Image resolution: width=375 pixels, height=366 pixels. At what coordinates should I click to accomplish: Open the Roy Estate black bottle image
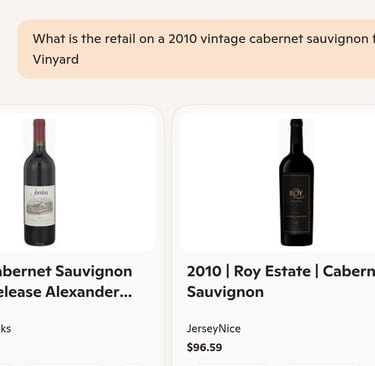(x=296, y=182)
